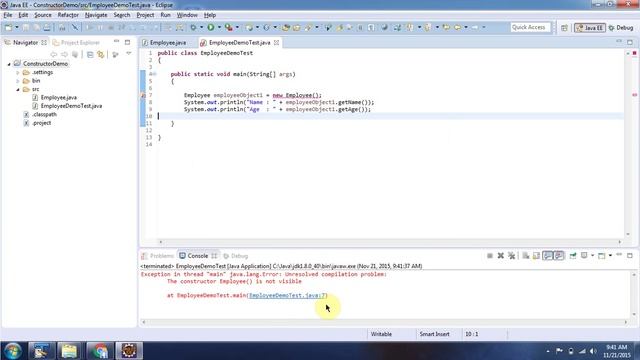Select the .classpath file
Image resolution: width=640 pixels, height=360 pixels.
click(x=44, y=115)
